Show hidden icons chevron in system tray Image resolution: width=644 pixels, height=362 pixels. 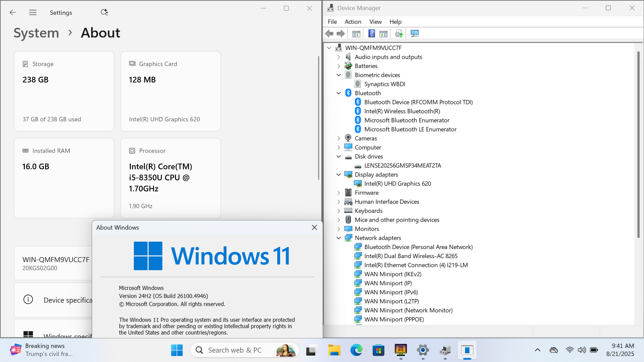point(538,350)
